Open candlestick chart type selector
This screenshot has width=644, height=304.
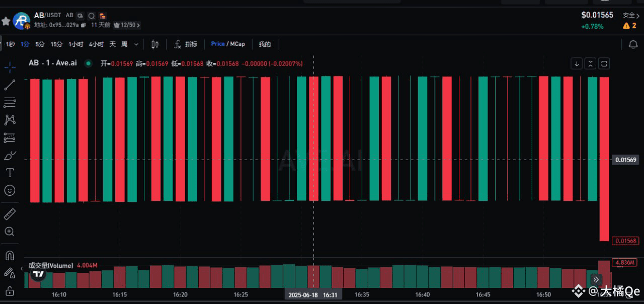(x=155, y=44)
